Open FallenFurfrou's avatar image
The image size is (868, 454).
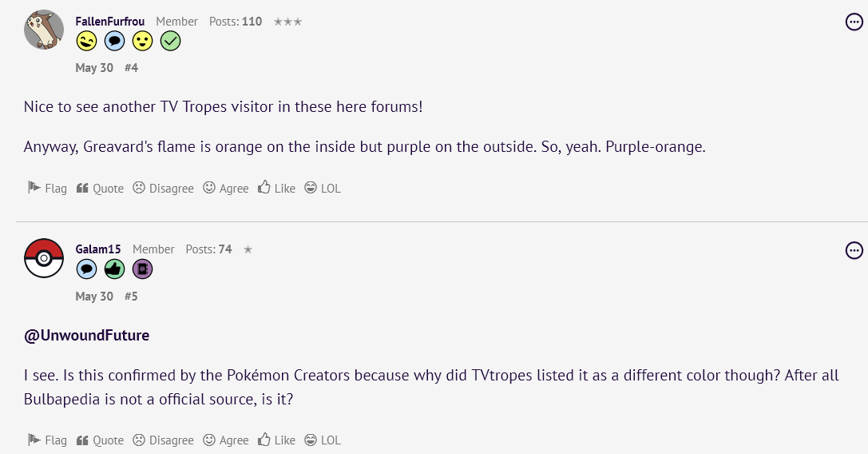[44, 30]
